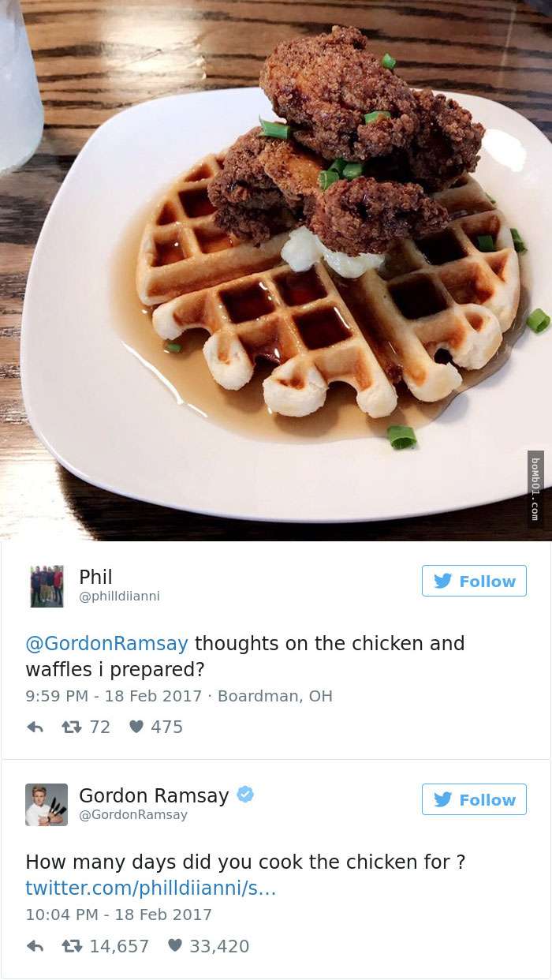Open the Boardman, OH location link
The image size is (552, 980).
coord(274,696)
